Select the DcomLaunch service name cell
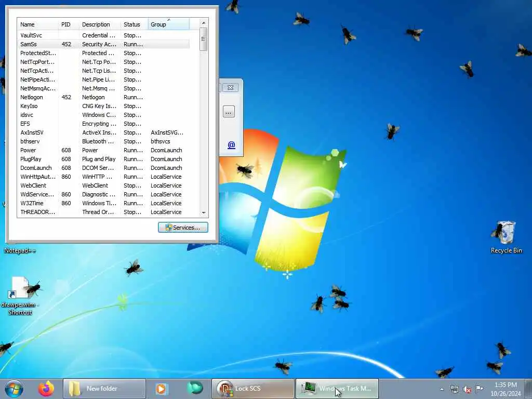This screenshot has height=399, width=532. pos(36,168)
